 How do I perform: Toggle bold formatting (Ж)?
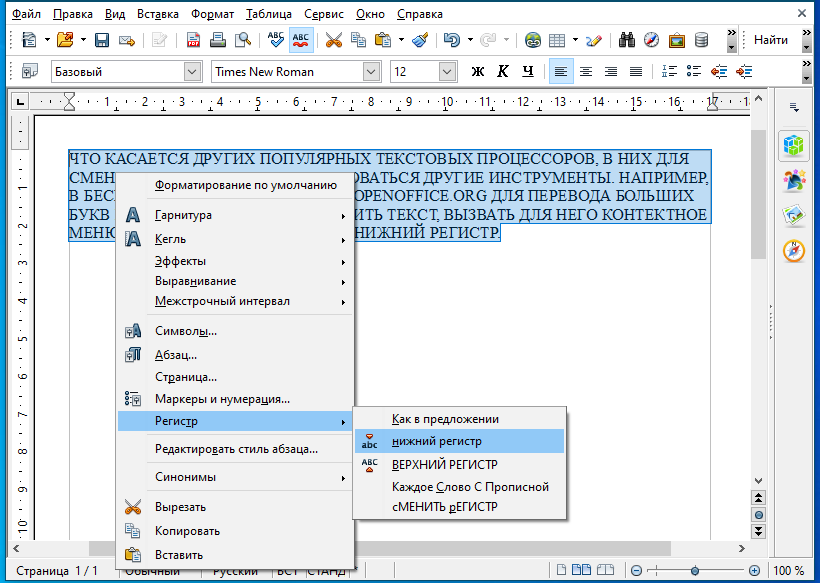pyautogui.click(x=477, y=71)
